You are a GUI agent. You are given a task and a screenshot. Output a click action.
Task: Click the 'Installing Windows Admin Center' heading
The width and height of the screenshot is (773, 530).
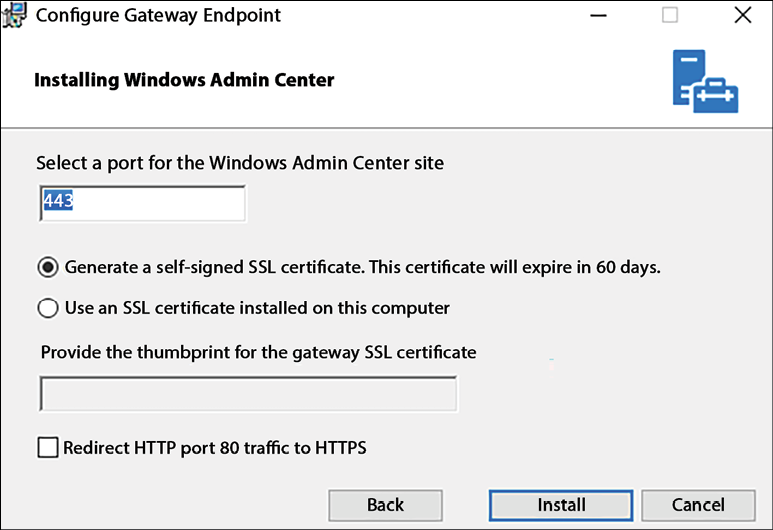(x=184, y=80)
